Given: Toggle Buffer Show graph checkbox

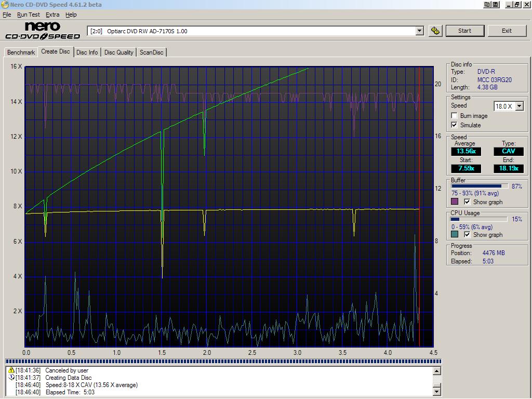Looking at the screenshot, I should [467, 202].
